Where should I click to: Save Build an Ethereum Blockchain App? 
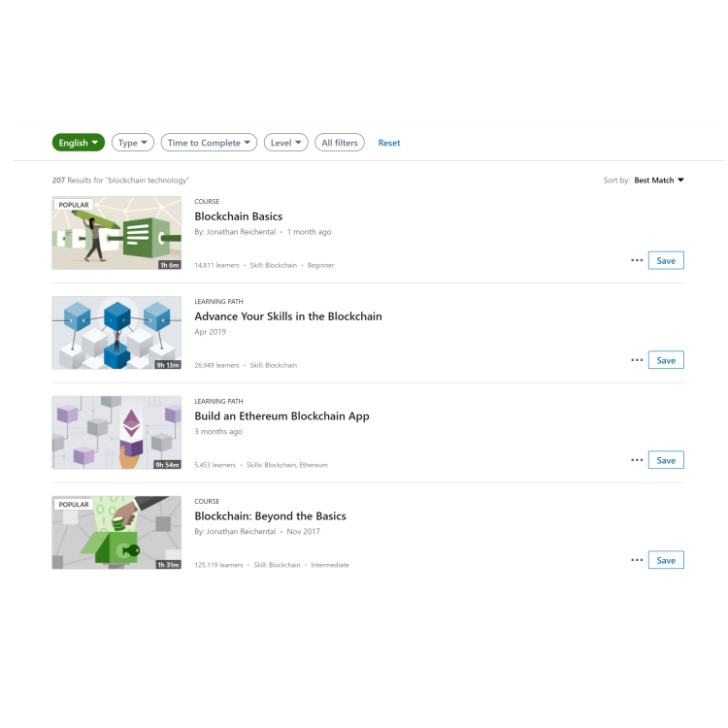[666, 460]
